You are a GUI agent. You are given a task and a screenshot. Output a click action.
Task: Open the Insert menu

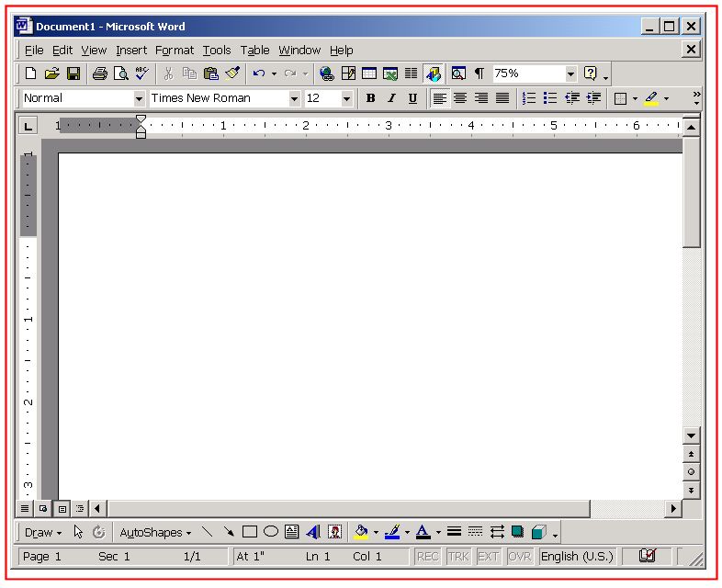(131, 51)
